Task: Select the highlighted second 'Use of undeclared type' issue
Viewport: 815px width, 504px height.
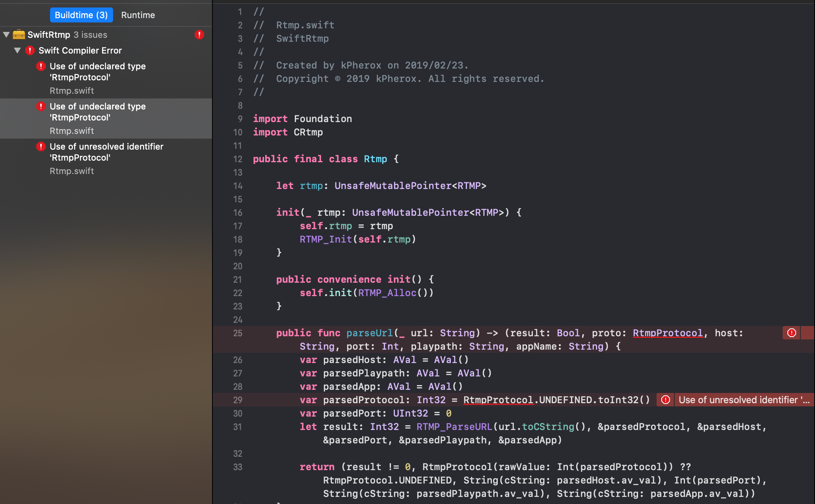Action: click(106, 119)
